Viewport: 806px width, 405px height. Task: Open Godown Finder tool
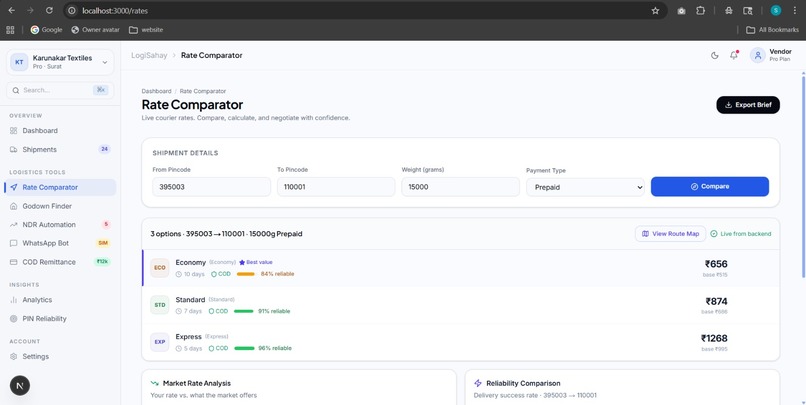click(60, 206)
